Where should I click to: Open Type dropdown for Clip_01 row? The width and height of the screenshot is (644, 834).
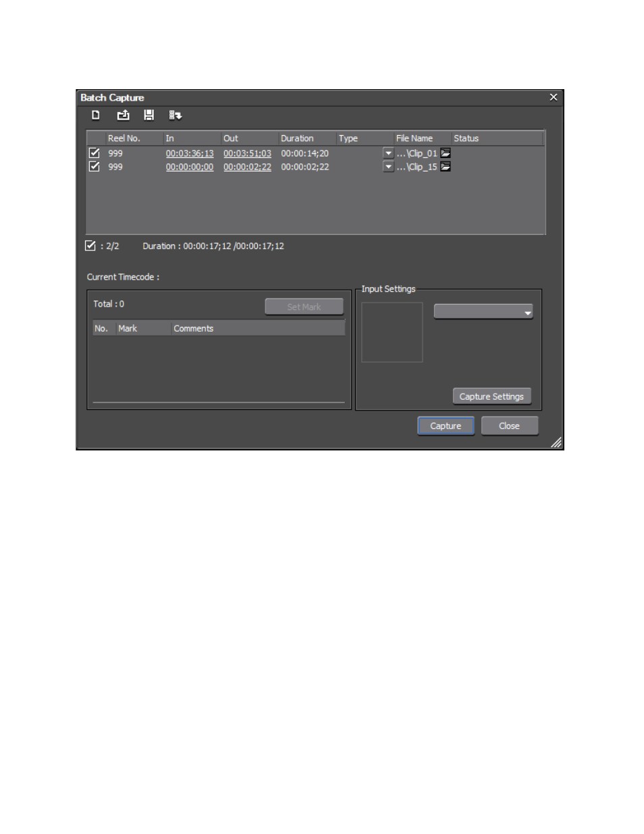388,153
